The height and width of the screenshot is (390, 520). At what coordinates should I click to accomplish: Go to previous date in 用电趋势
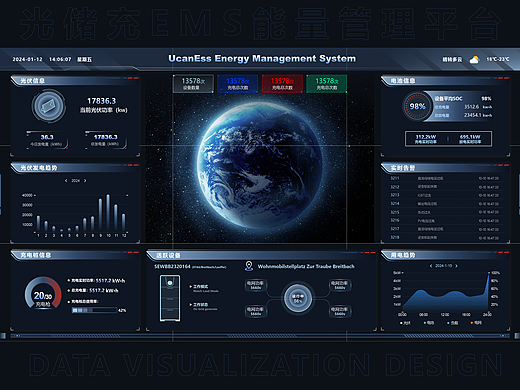[x=431, y=266]
